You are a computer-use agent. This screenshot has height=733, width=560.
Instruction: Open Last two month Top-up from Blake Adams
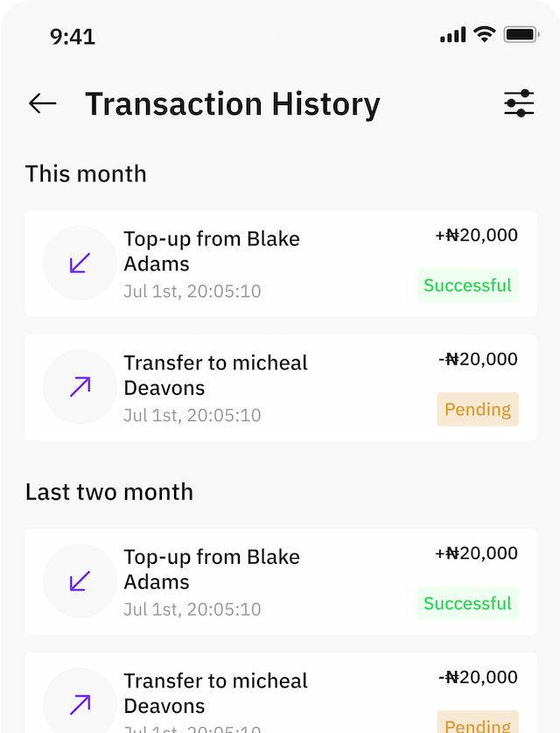click(x=281, y=581)
